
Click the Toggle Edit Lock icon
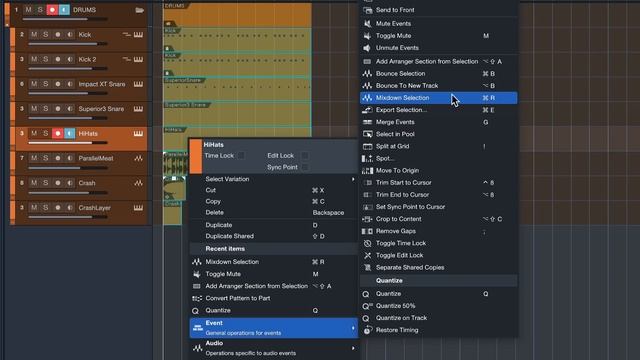click(367, 256)
